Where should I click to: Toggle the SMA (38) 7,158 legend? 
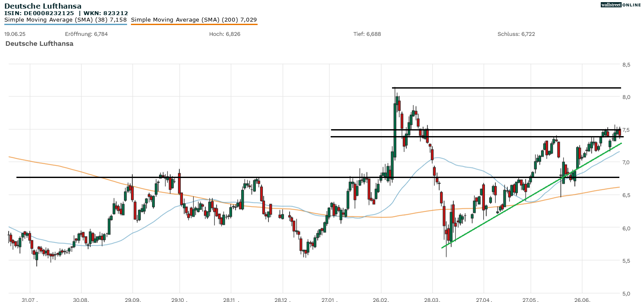[x=66, y=20]
